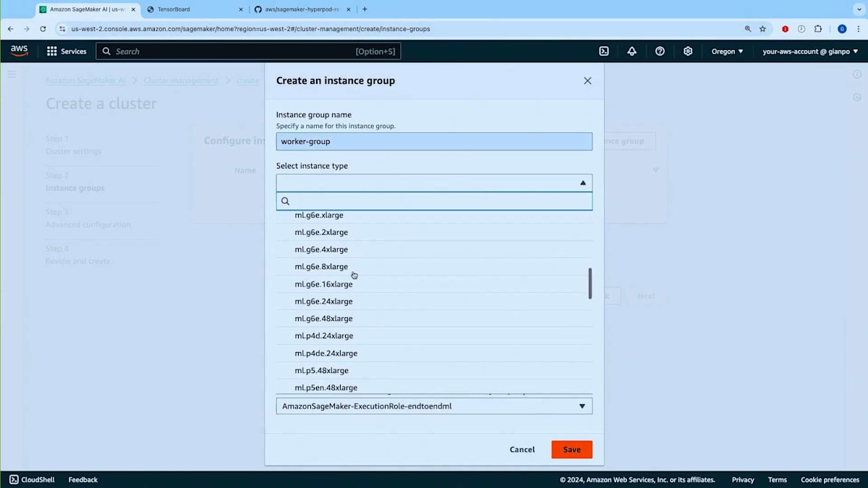Click the browser address bar URL
Screen dimensions: 868x488
(x=250, y=29)
